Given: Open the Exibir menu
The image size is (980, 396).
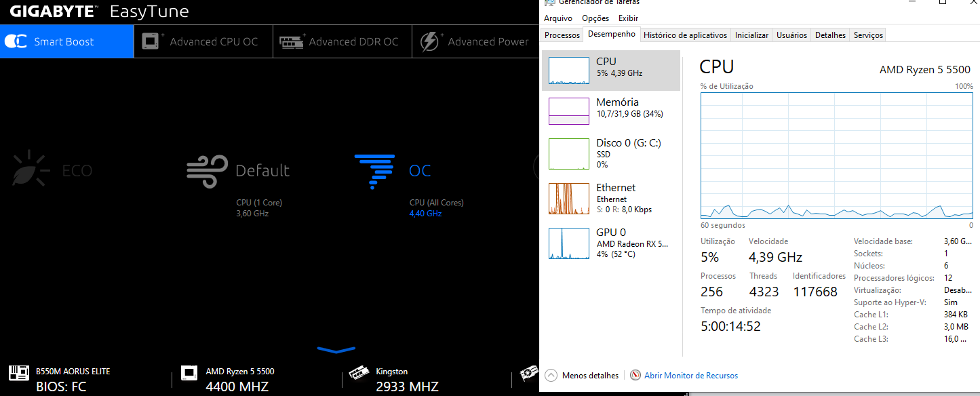Looking at the screenshot, I should (x=628, y=18).
